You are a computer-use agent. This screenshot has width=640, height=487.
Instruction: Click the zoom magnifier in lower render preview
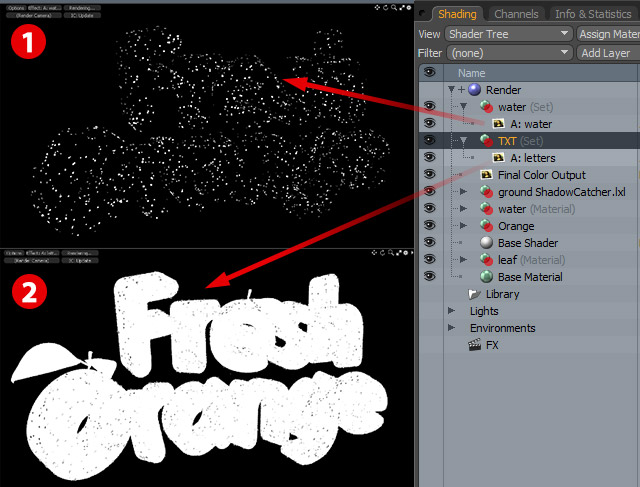tap(391, 253)
